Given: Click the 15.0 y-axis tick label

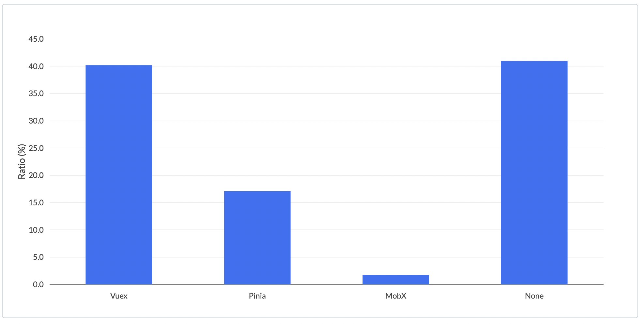Looking at the screenshot, I should (x=36, y=203).
